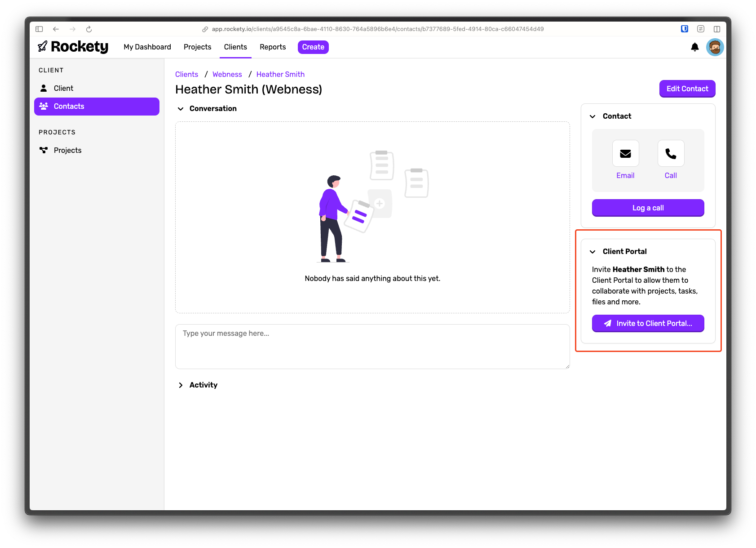Viewport: 756px width, 548px height.
Task: Open the Webness breadcrumb link
Action: tap(227, 74)
